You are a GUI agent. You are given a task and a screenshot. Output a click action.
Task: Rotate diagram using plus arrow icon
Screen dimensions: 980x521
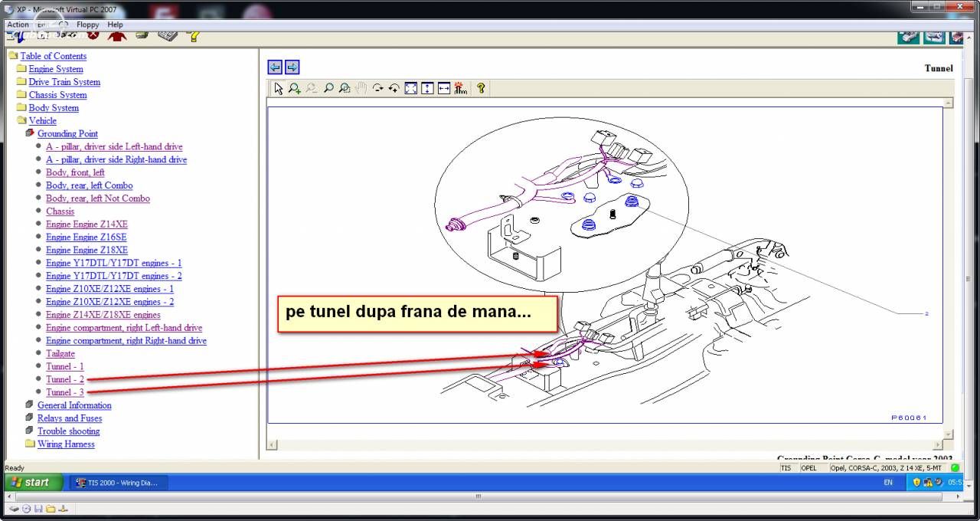pos(394,88)
